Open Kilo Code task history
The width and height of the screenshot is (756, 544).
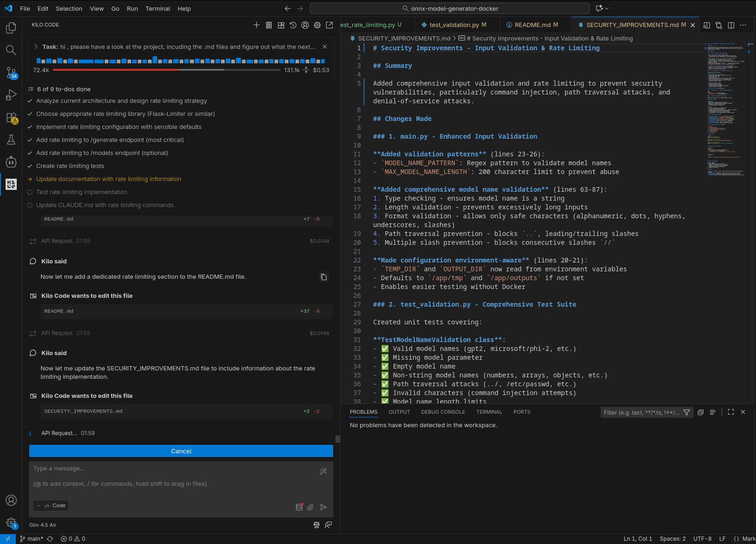293,25
